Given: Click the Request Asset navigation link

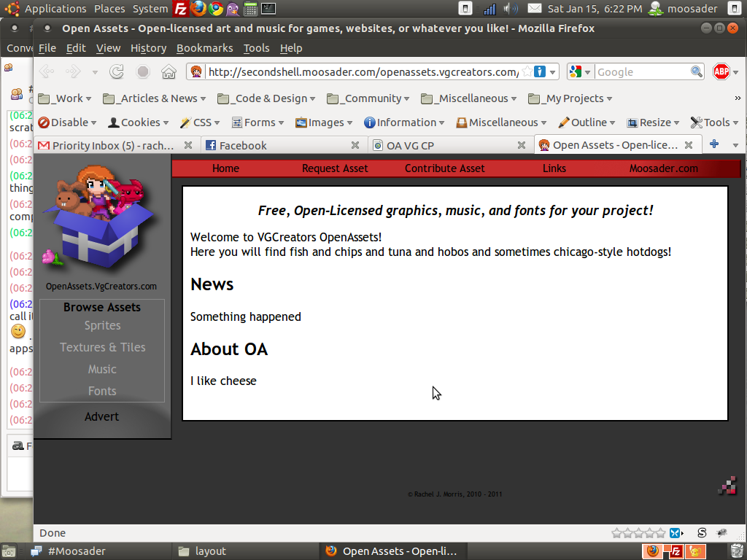Looking at the screenshot, I should click(x=335, y=168).
